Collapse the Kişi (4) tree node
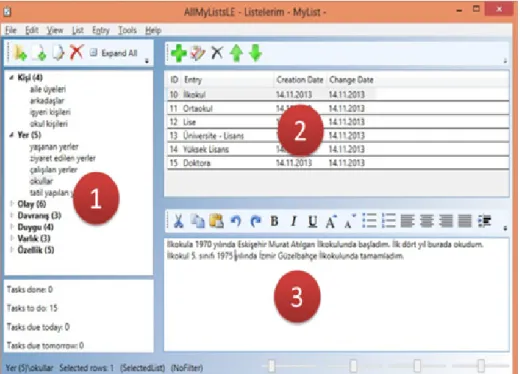The width and height of the screenshot is (520, 374). click(x=12, y=78)
